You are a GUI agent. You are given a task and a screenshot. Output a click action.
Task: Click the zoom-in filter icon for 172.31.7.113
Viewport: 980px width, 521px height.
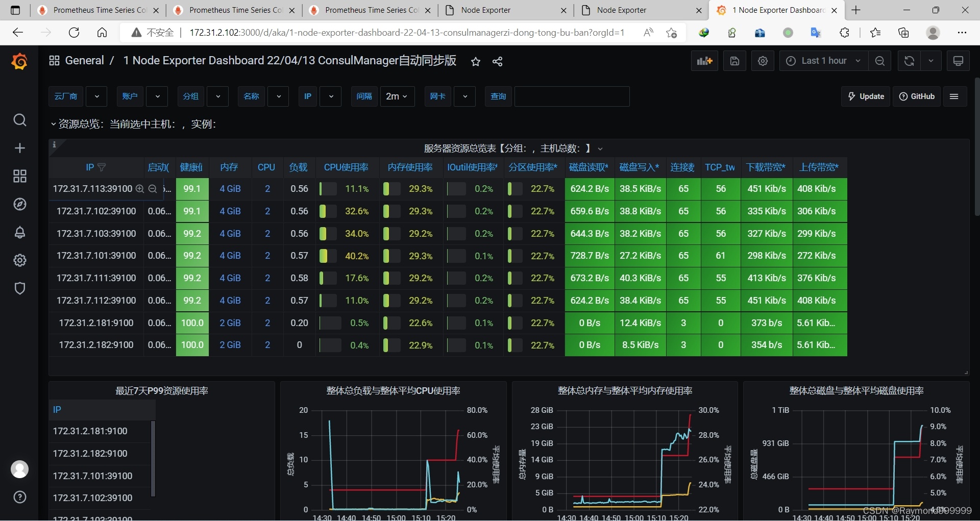140,189
